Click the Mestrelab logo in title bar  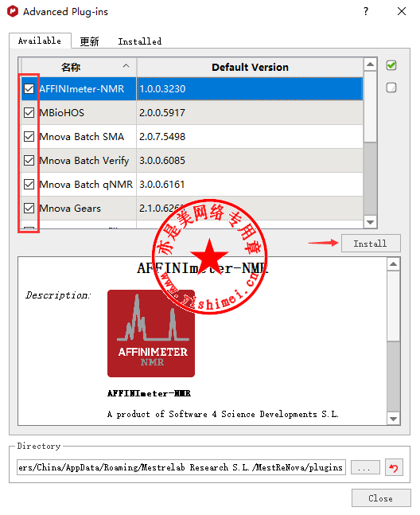(13, 11)
